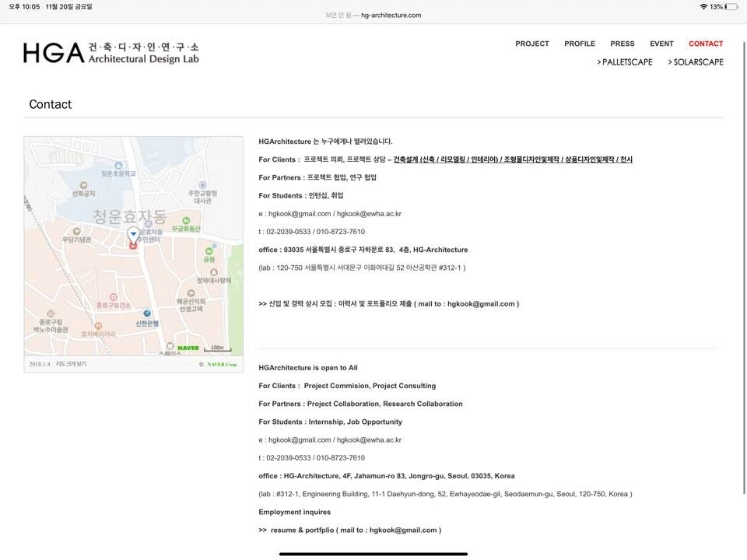Click the 신한은행 bank icon on map

(147, 313)
